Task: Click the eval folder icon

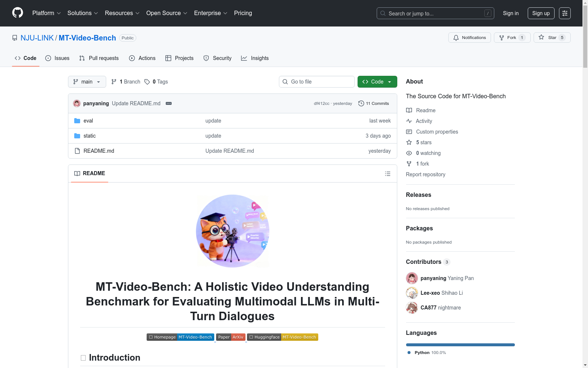Action: [x=77, y=121]
